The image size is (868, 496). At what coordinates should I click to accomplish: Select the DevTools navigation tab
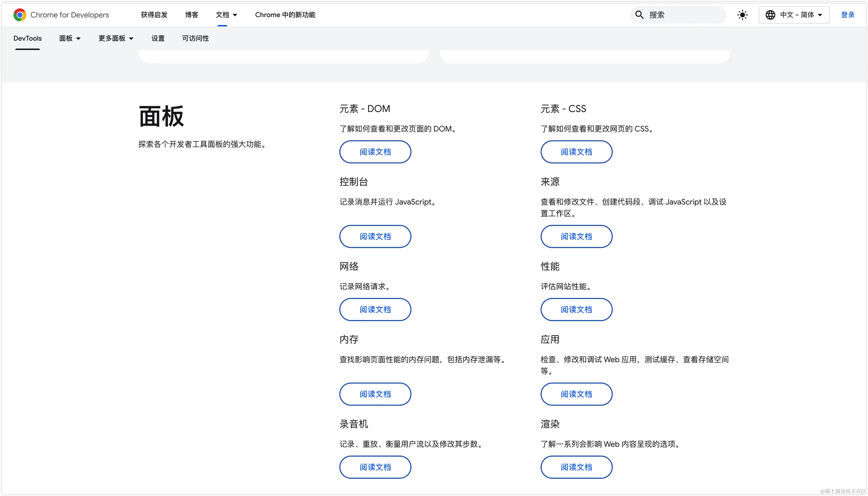(x=28, y=38)
